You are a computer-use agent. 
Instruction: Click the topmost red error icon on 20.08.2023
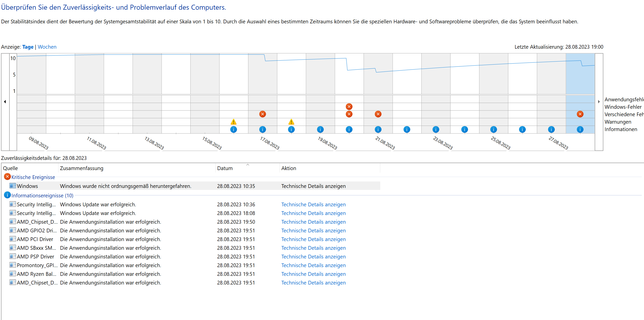[349, 107]
